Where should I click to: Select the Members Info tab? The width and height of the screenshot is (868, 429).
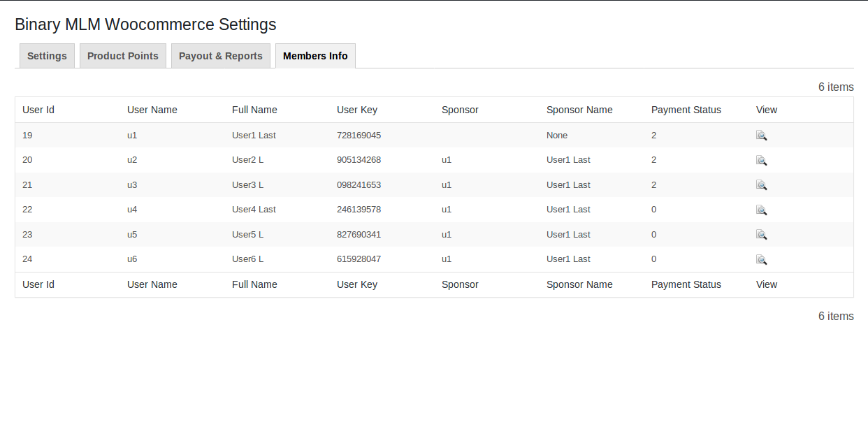315,56
